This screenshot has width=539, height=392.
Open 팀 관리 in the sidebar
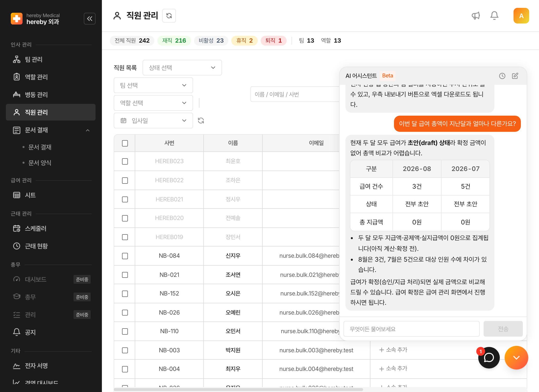point(51,59)
